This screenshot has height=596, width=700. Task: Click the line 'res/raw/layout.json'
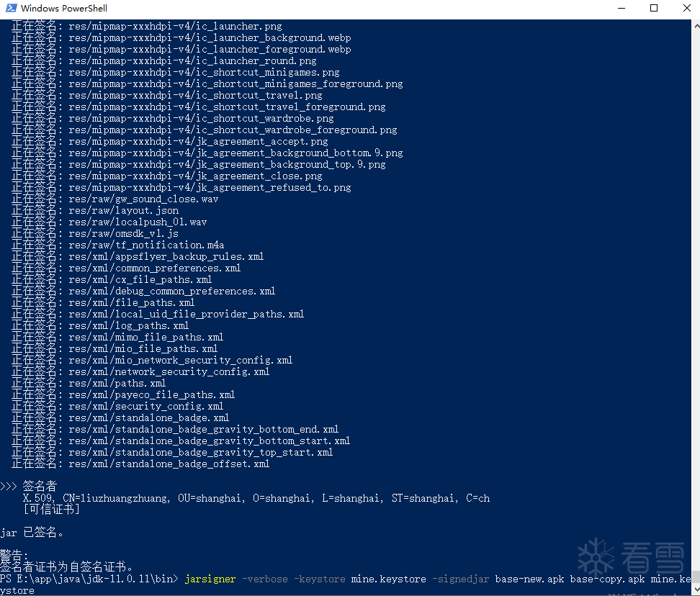pyautogui.click(x=95, y=211)
